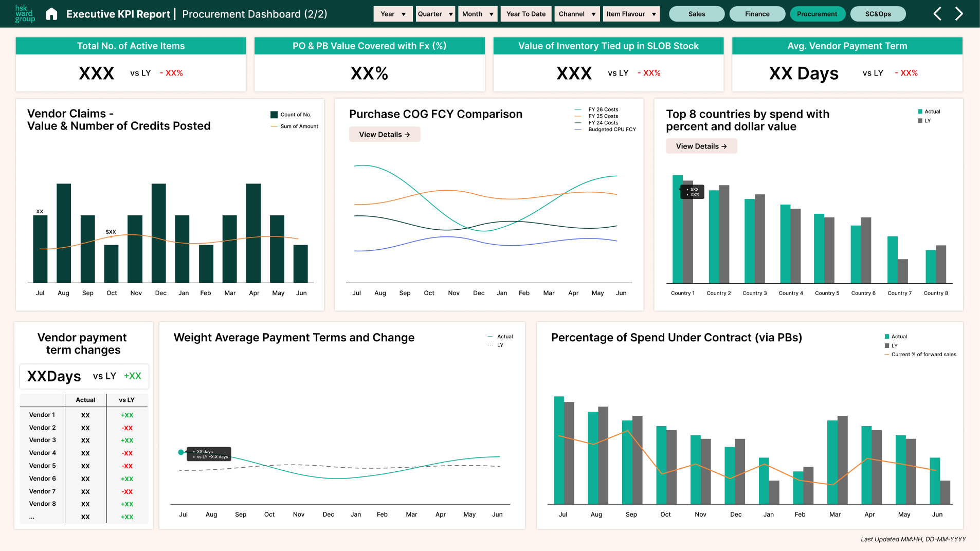This screenshot has height=551, width=980.
Task: Go to previous page arrow
Action: coord(937,14)
